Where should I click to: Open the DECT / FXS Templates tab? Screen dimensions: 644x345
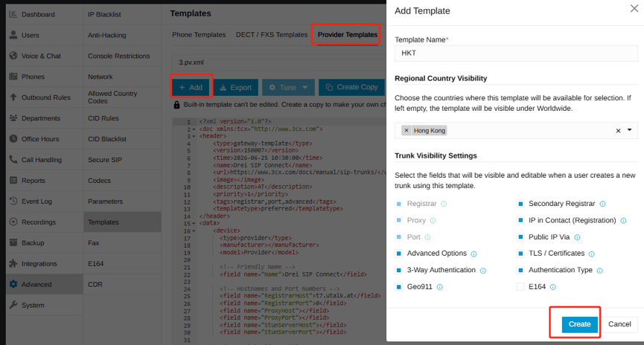(x=272, y=35)
